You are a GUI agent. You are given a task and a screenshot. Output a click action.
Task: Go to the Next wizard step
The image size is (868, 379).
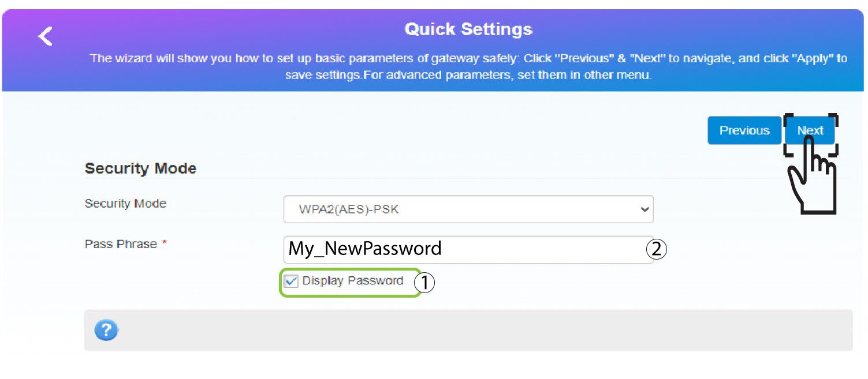click(810, 130)
